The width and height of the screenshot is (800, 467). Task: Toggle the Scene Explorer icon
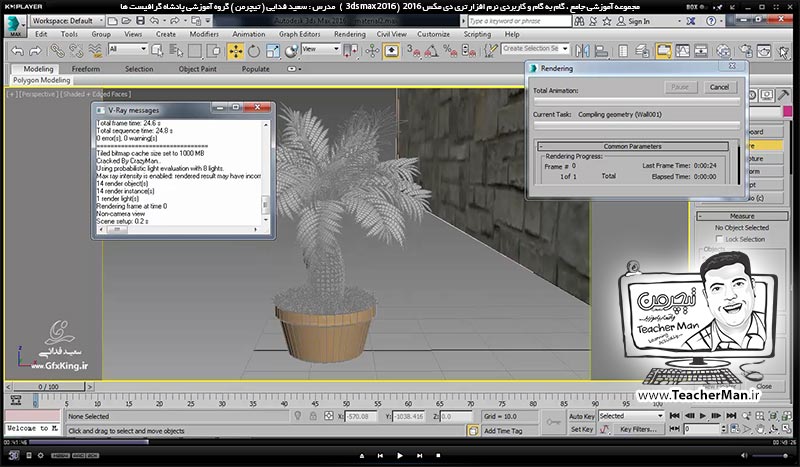coord(623,51)
